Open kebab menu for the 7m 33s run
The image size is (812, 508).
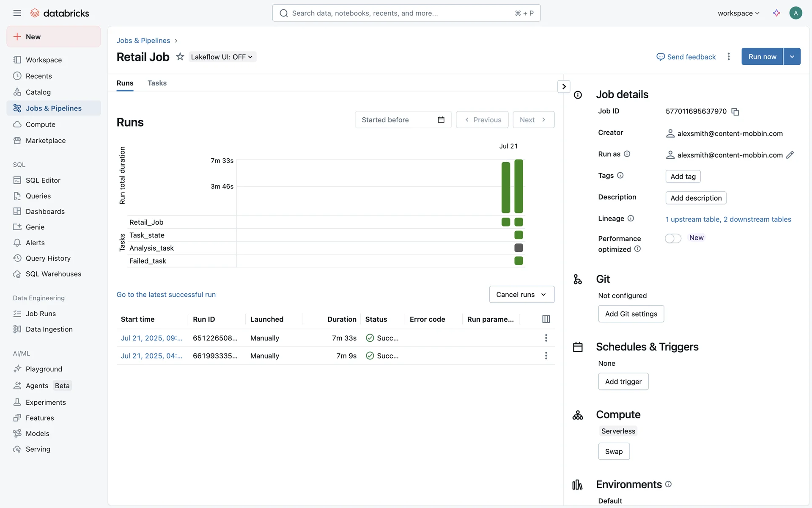click(x=546, y=338)
